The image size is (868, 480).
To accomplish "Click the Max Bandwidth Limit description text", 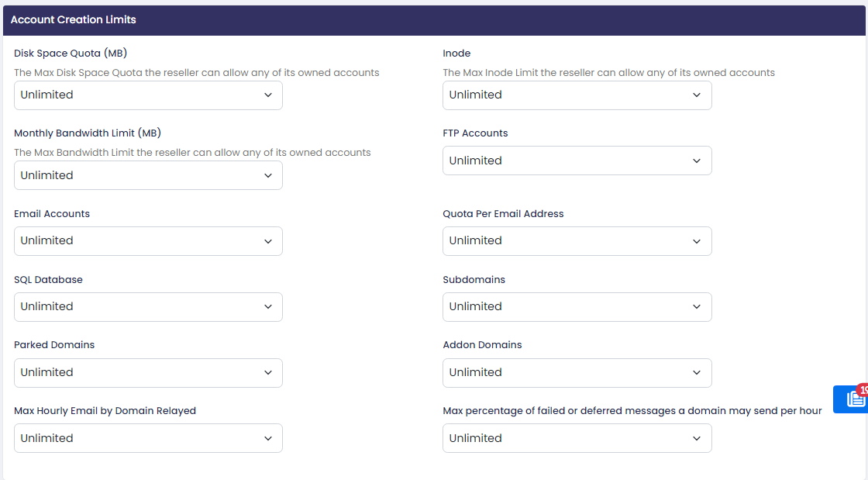I will pos(192,152).
